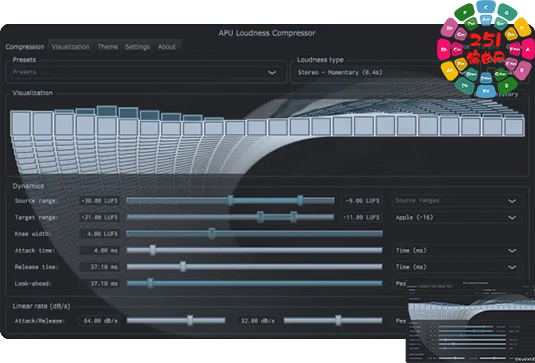Open the small preview thumbnail of the compressor
This screenshot has height=363, width=535.
pos(471,322)
